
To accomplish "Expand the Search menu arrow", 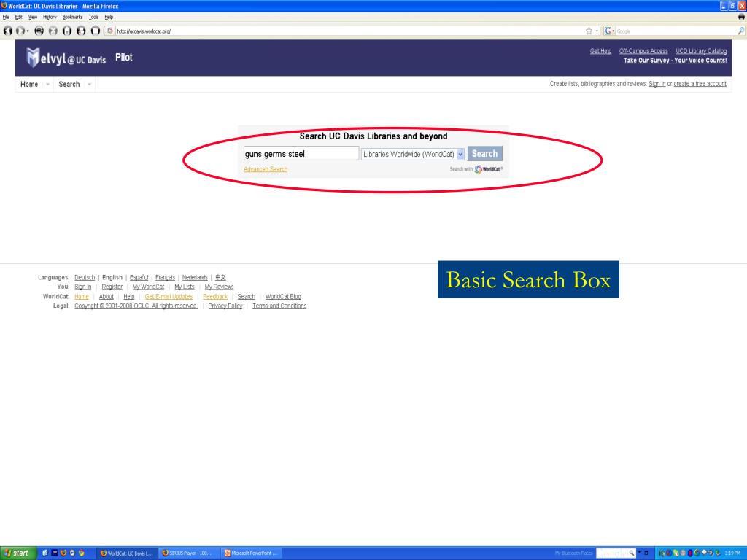I will pyautogui.click(x=89, y=85).
